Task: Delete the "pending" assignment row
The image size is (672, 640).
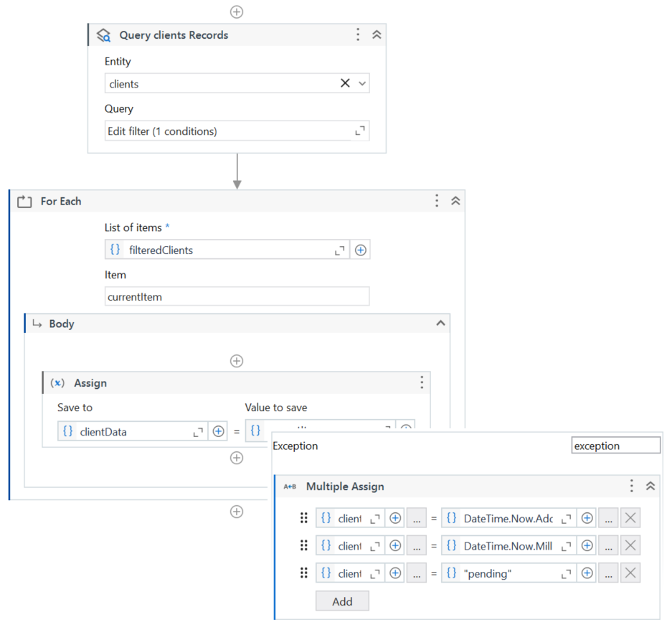Action: point(630,573)
